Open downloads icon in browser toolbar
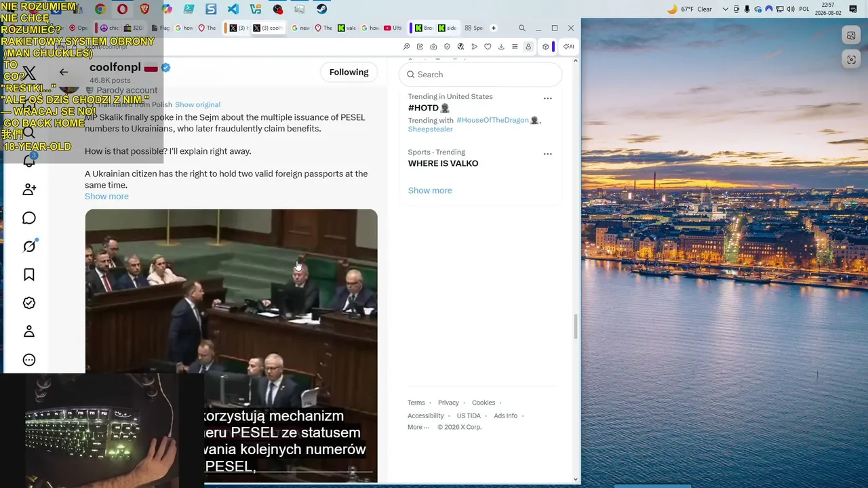Image resolution: width=868 pixels, height=488 pixels. coord(501,47)
